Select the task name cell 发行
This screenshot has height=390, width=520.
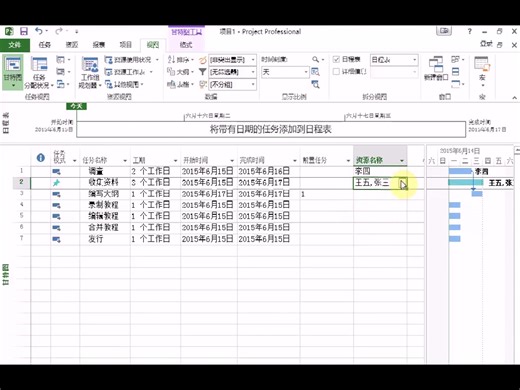pos(105,239)
